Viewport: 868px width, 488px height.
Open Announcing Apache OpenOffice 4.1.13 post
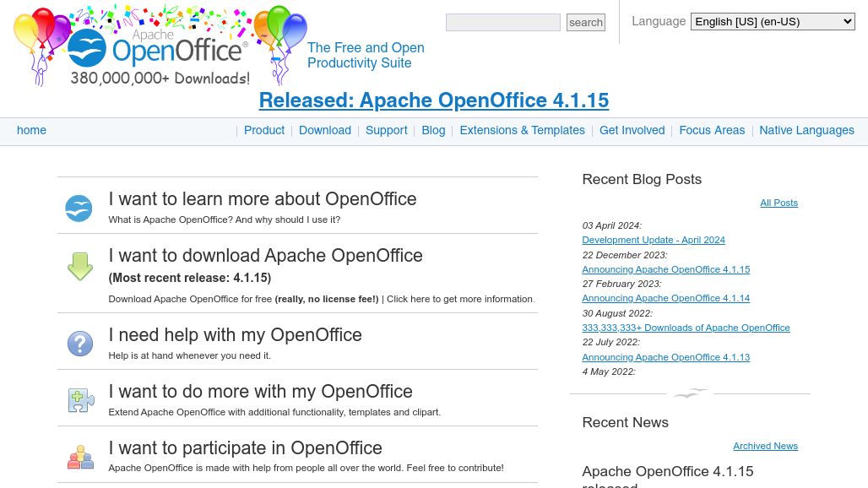point(666,357)
